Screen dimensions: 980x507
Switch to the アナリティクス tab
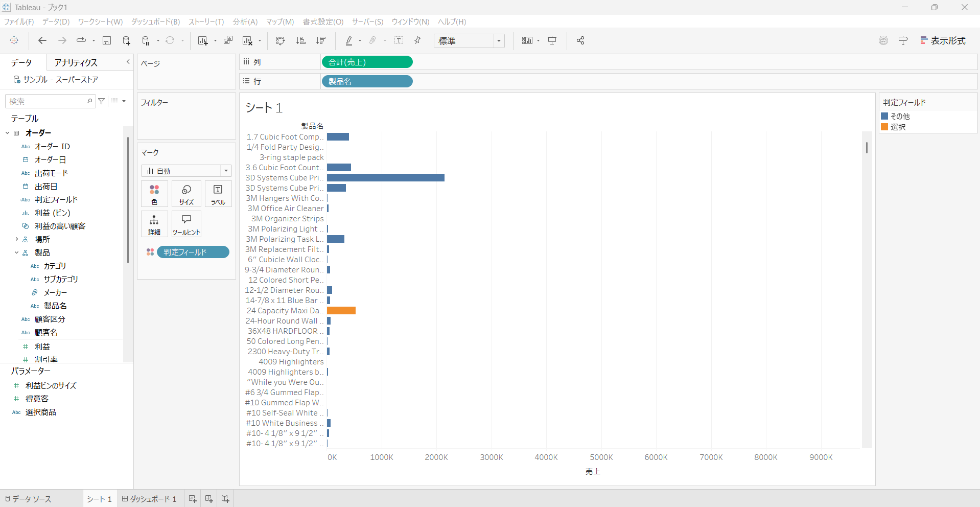click(76, 62)
